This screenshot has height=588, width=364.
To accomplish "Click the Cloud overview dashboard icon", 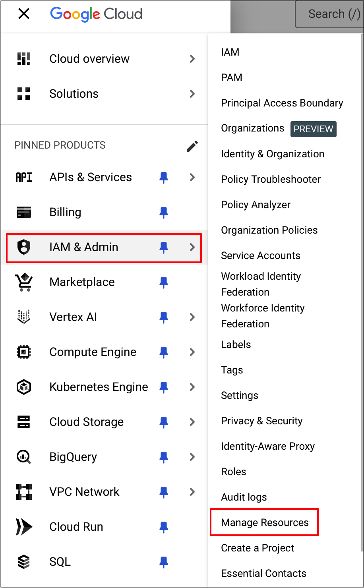I will click(x=24, y=59).
